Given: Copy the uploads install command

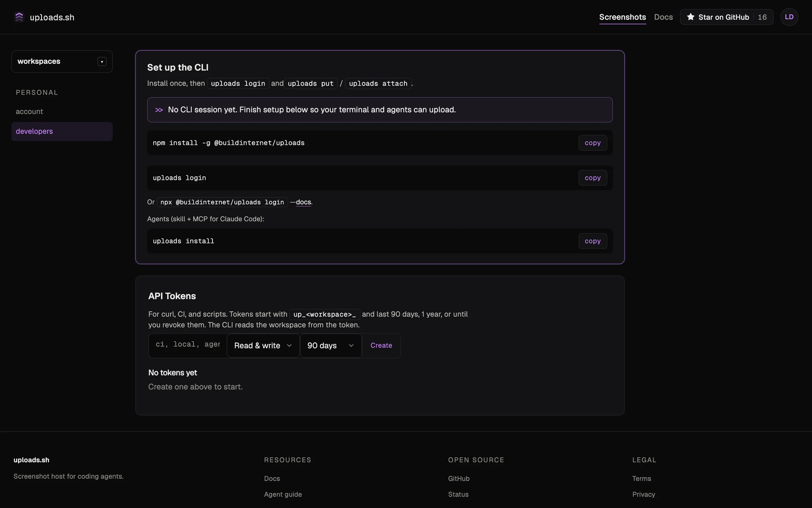Looking at the screenshot, I should tap(593, 241).
